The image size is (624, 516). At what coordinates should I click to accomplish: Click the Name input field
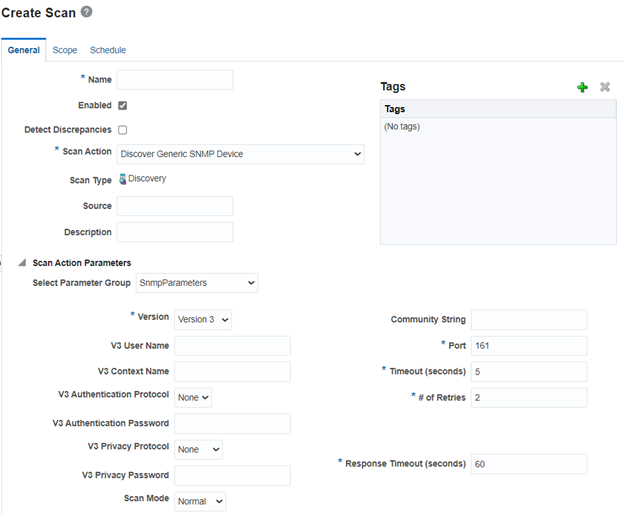(174, 80)
